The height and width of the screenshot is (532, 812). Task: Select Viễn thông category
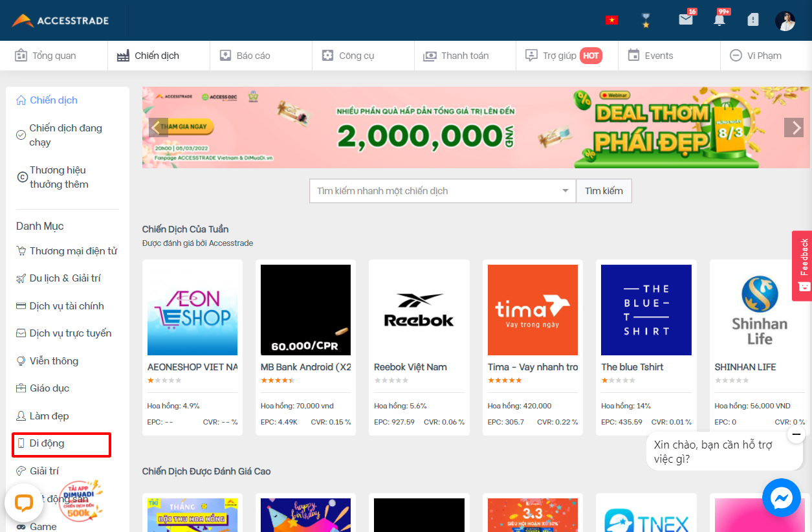tap(47, 361)
